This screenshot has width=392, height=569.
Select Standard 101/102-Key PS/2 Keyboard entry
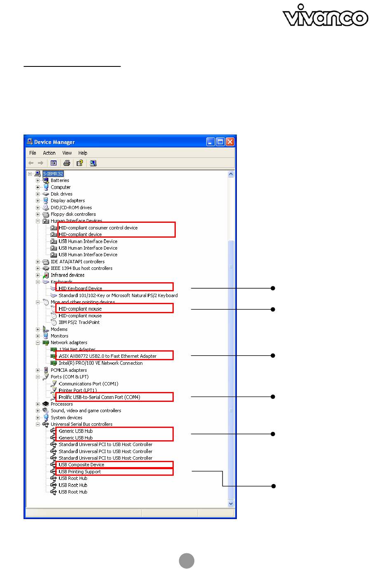click(x=118, y=295)
